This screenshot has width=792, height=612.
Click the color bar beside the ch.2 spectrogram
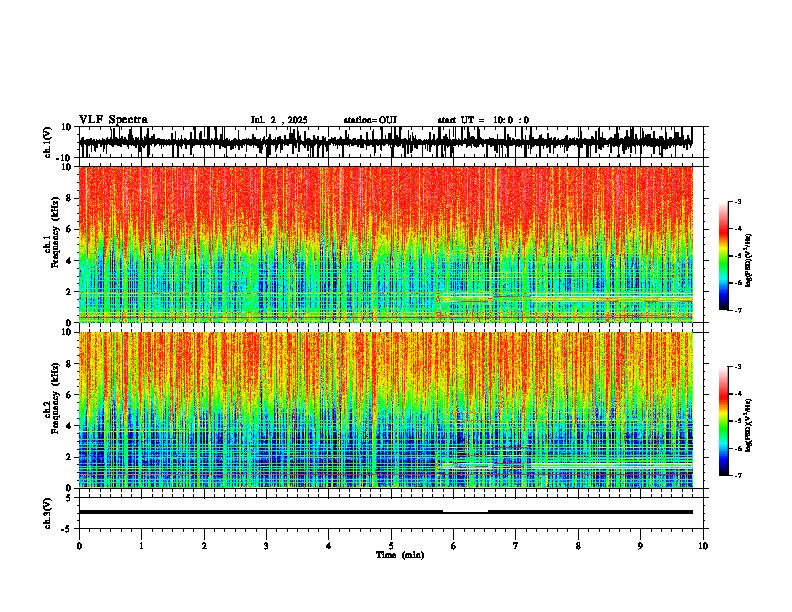[723, 421]
